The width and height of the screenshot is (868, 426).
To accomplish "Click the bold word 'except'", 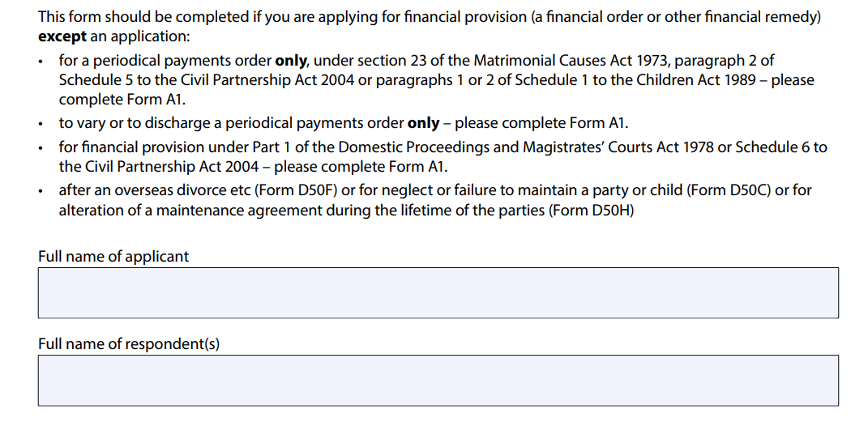I will pos(62,37).
